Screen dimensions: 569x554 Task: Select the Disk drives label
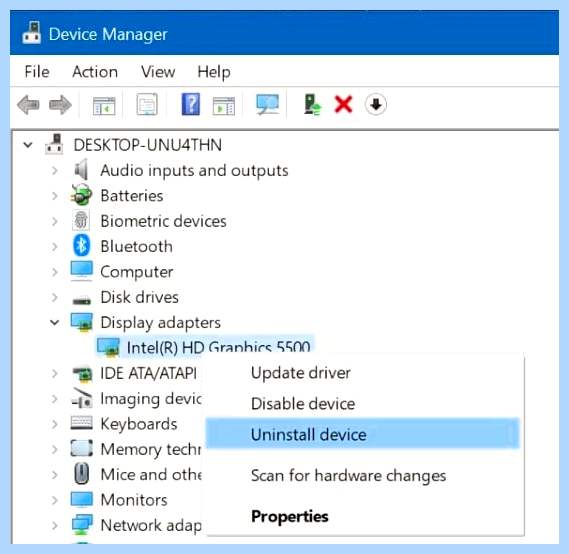139,297
